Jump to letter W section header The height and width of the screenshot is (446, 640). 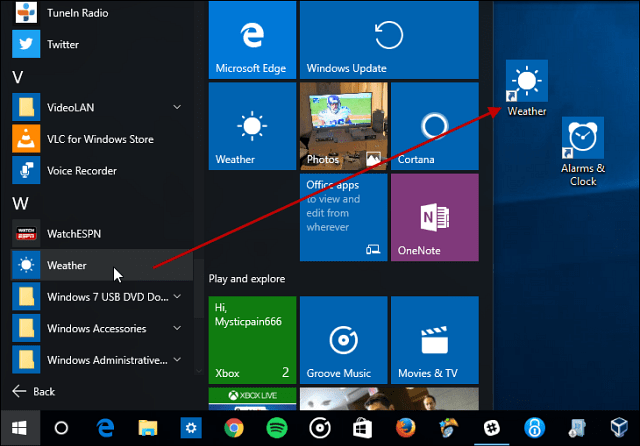coord(20,203)
